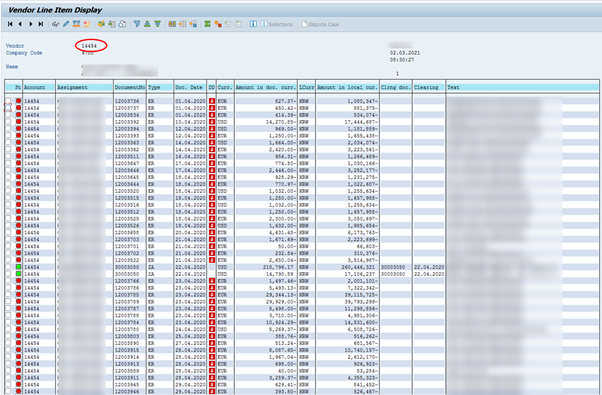The height and width of the screenshot is (395, 602).
Task: Click the green Total sum icon
Action: point(207,24)
